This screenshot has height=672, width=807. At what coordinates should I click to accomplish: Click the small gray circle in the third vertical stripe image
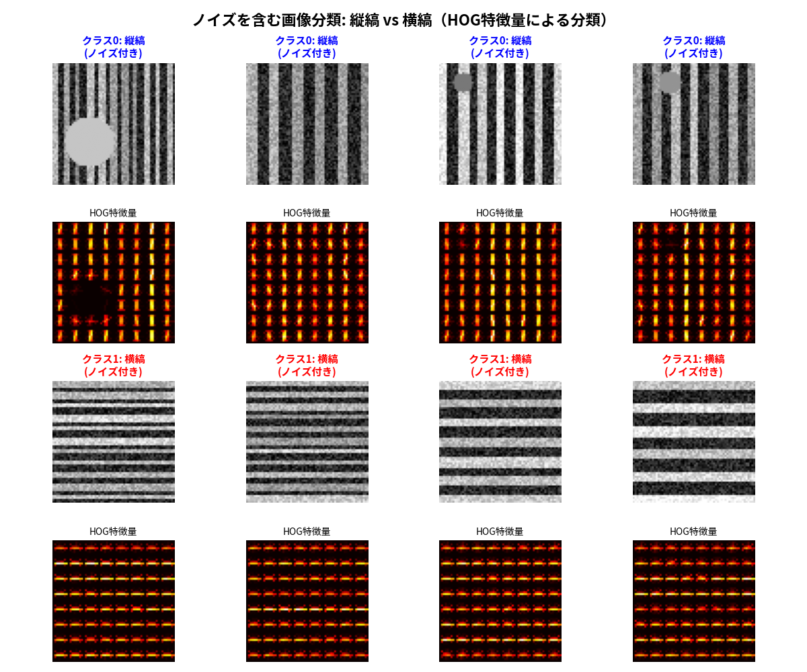(463, 83)
